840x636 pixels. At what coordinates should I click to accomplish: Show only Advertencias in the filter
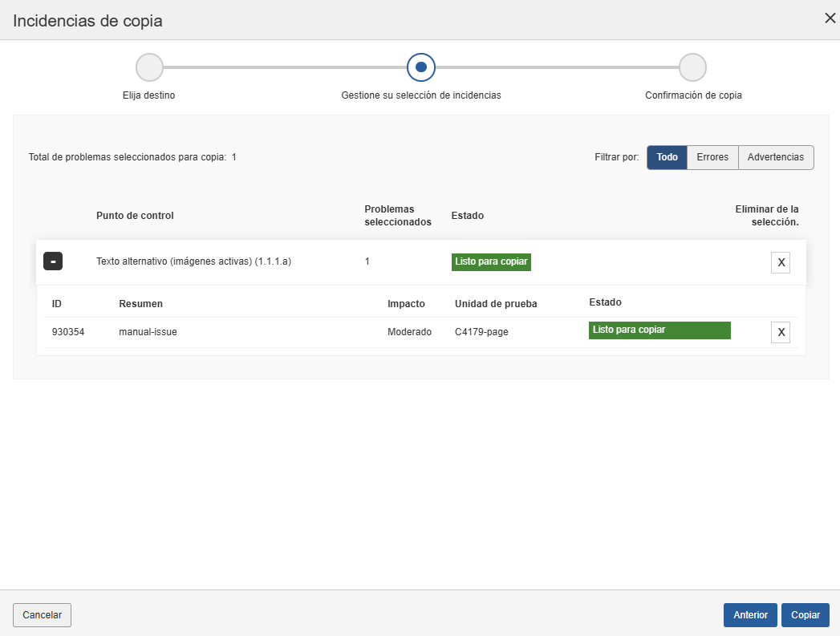[x=775, y=157]
